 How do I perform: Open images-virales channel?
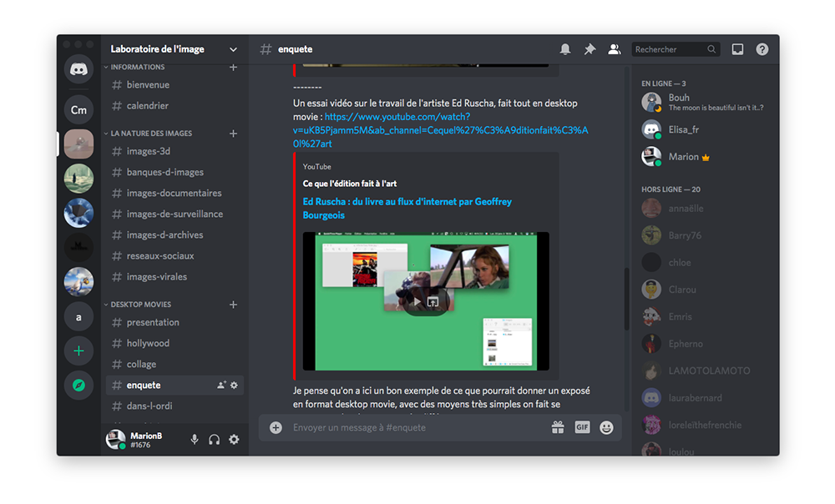175,277
